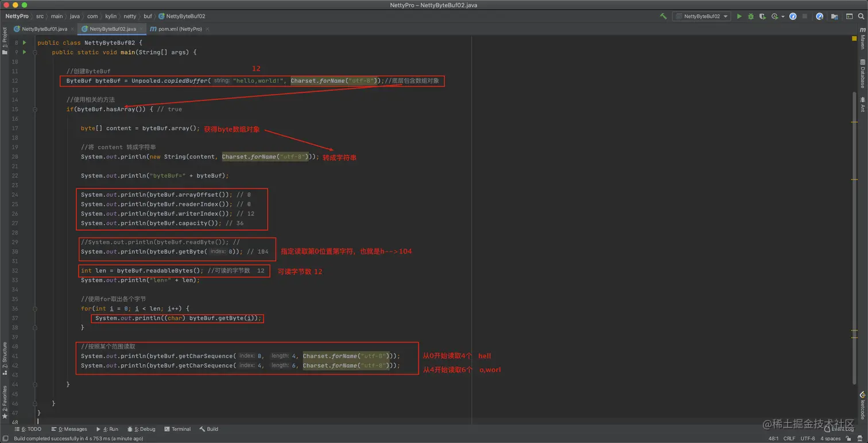Switch to the pom.xml (NettyPro) tab
Screen dimensions: 868x443
click(x=180, y=29)
